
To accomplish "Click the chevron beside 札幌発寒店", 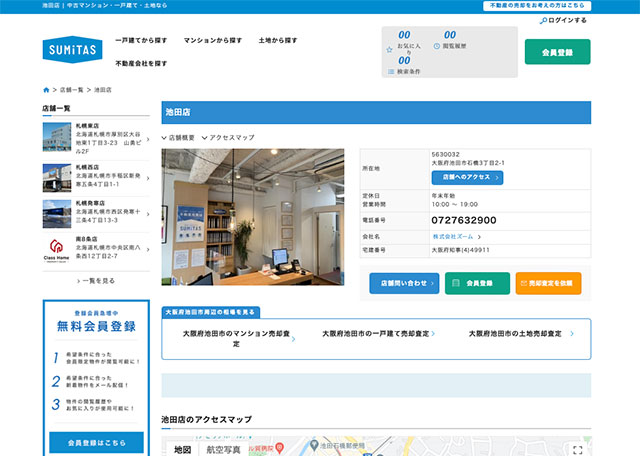I will click(x=148, y=214).
